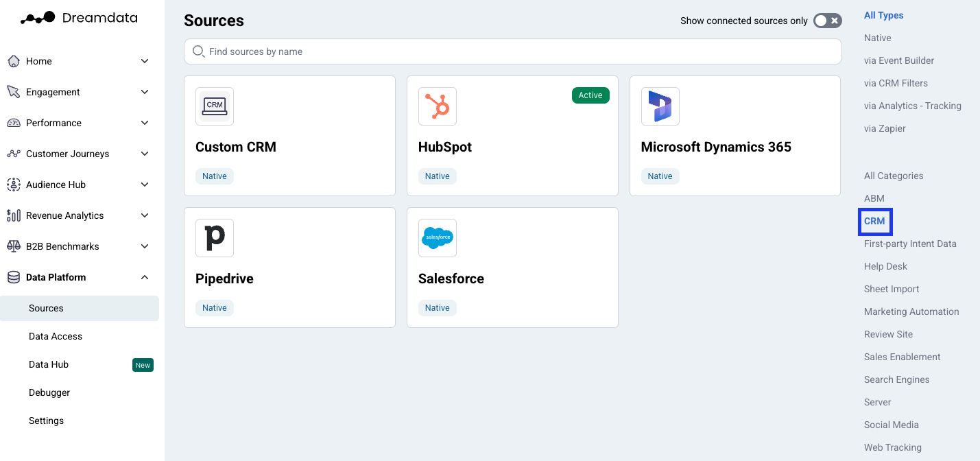The width and height of the screenshot is (980, 461).
Task: Click the HubSpot card title
Action: [x=445, y=147]
